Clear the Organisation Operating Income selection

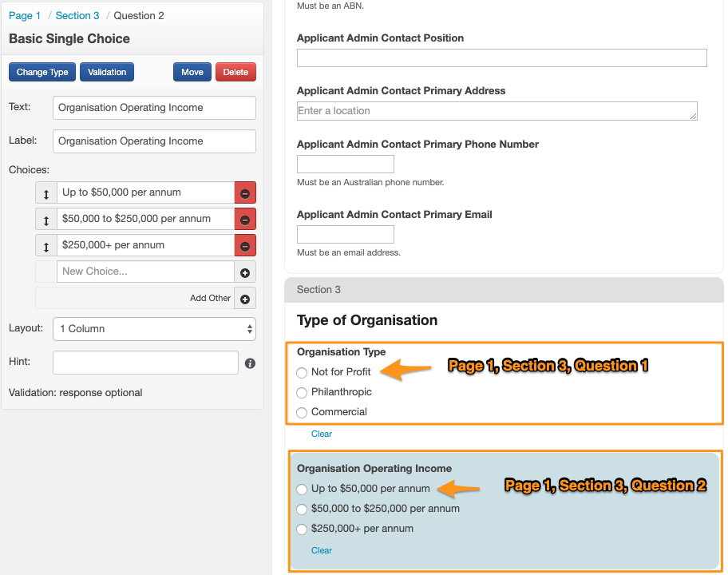click(x=322, y=550)
